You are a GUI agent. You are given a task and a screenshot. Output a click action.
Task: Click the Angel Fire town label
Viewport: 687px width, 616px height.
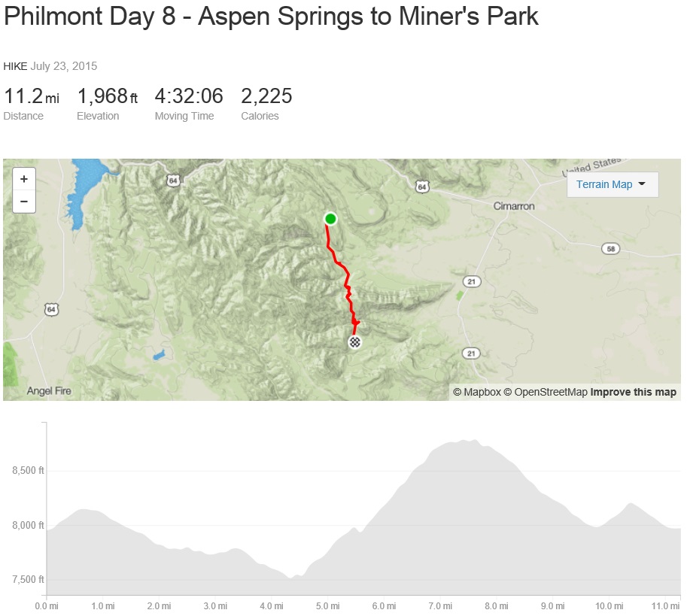point(49,391)
